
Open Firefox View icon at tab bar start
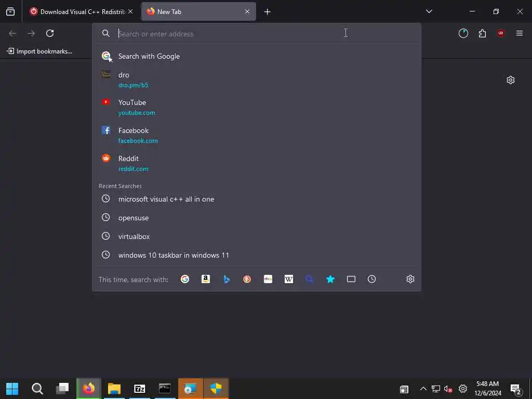point(10,11)
